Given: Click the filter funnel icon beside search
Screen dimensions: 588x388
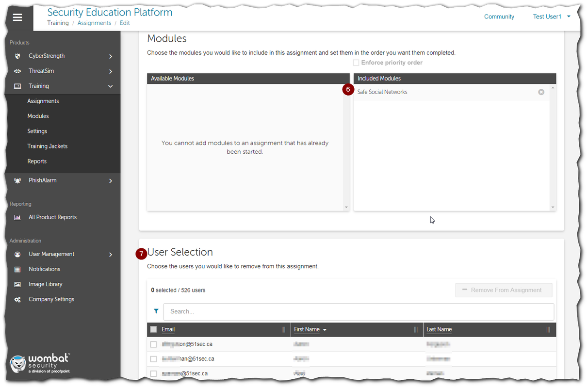Looking at the screenshot, I should tap(156, 311).
